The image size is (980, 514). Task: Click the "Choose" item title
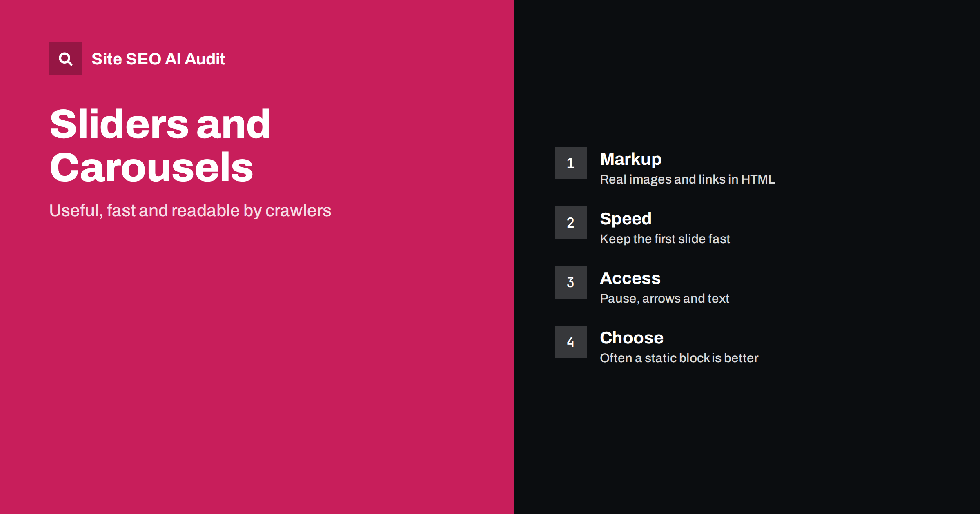click(x=632, y=338)
